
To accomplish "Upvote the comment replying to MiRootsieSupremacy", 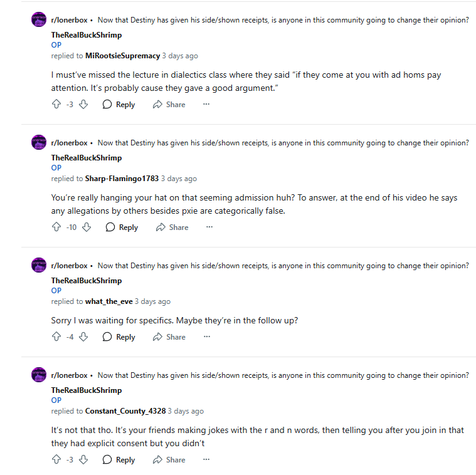I will pos(56,105).
